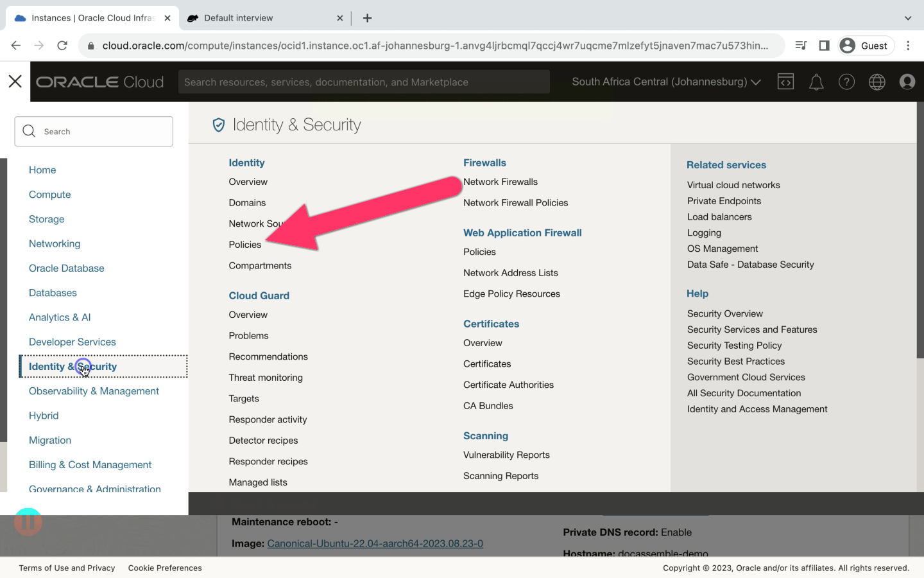The width and height of the screenshot is (924, 578).
Task: Click the pause recording button
Action: coord(28,522)
